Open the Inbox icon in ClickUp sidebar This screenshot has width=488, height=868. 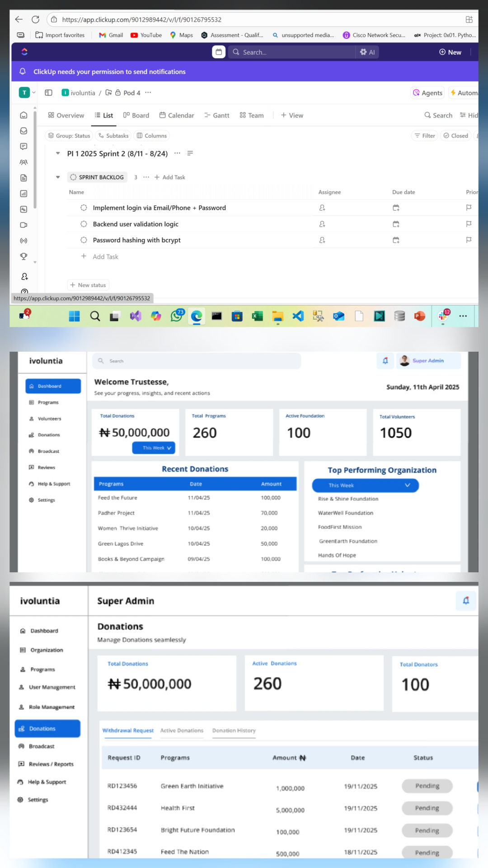click(24, 131)
